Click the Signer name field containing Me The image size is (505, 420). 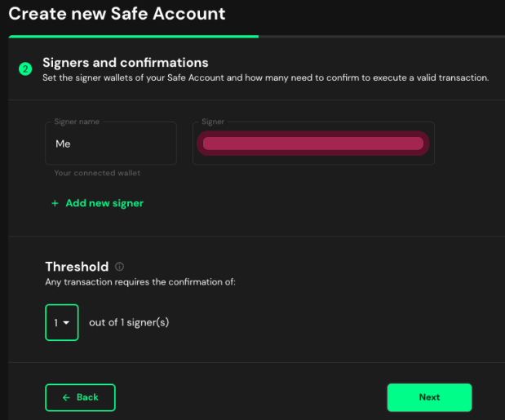[x=111, y=144]
